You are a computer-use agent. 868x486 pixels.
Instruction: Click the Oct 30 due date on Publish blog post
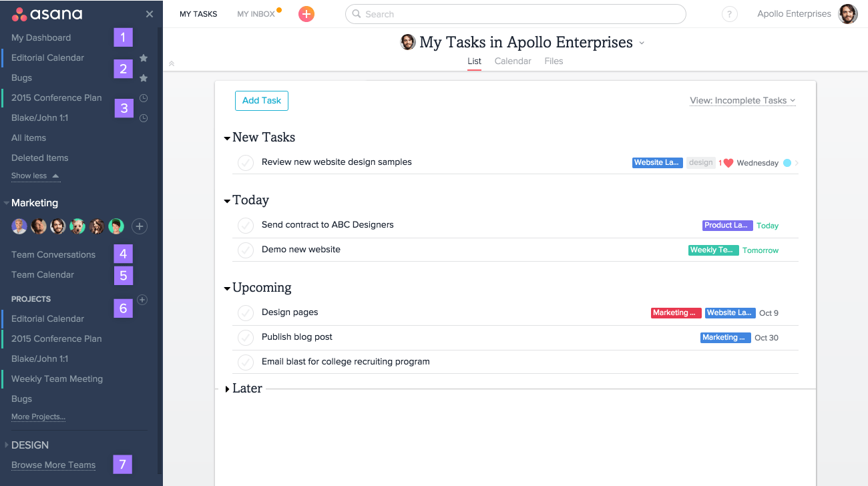767,338
